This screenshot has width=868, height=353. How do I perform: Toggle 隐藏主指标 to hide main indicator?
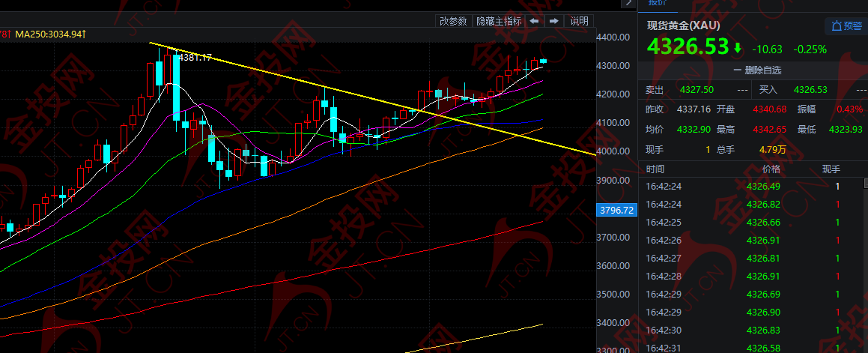pyautogui.click(x=499, y=21)
